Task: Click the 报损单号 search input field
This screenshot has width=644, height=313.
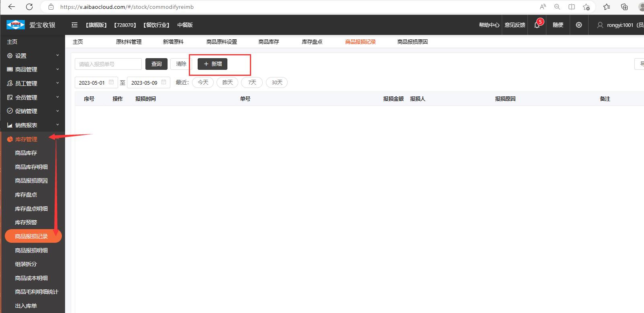Action: pos(108,64)
